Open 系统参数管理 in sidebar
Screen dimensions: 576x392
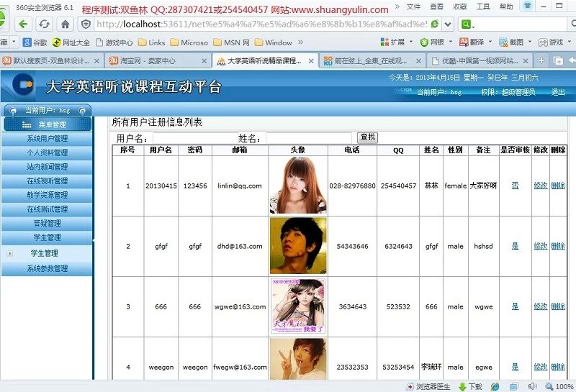(47, 268)
